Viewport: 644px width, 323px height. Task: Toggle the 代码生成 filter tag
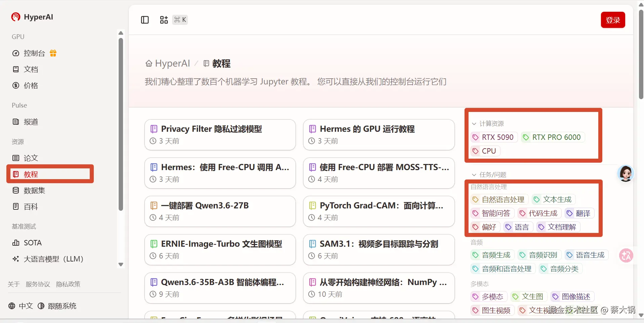click(x=539, y=213)
